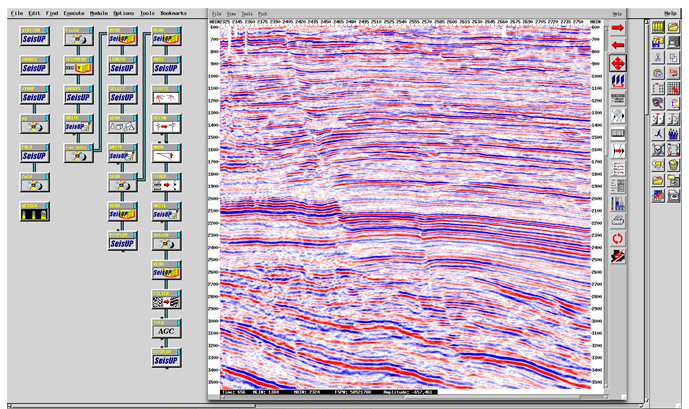Click the seismic section display

point(405,206)
